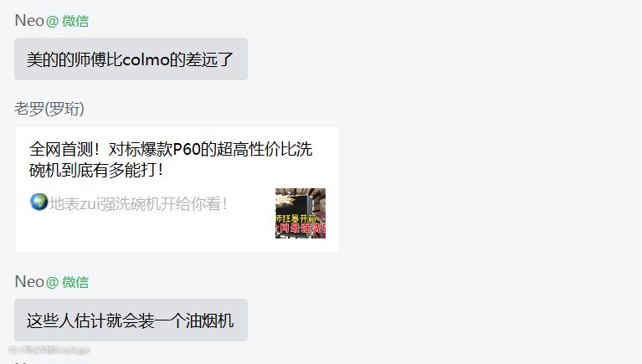Screen dimensions: 642x364
Task: Click the red caption banner inside the thumbnail
Action: pyautogui.click(x=300, y=228)
